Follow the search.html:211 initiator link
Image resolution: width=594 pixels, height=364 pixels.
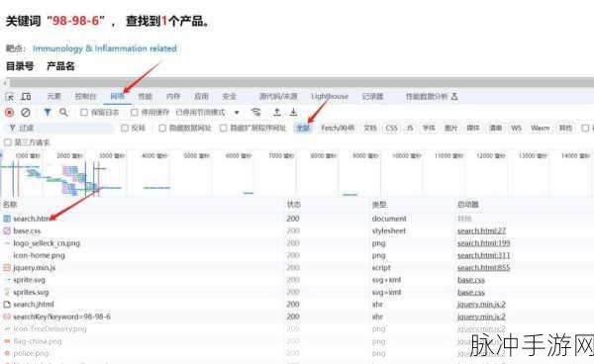pyautogui.click(x=483, y=255)
